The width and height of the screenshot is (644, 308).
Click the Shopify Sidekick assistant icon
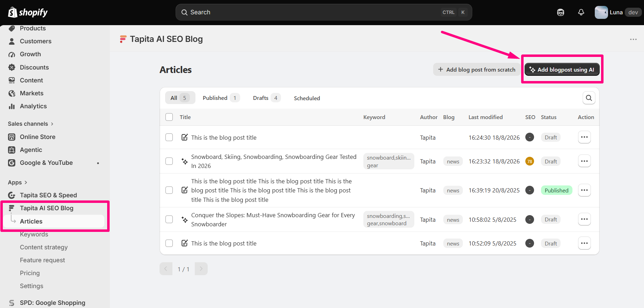pos(561,12)
